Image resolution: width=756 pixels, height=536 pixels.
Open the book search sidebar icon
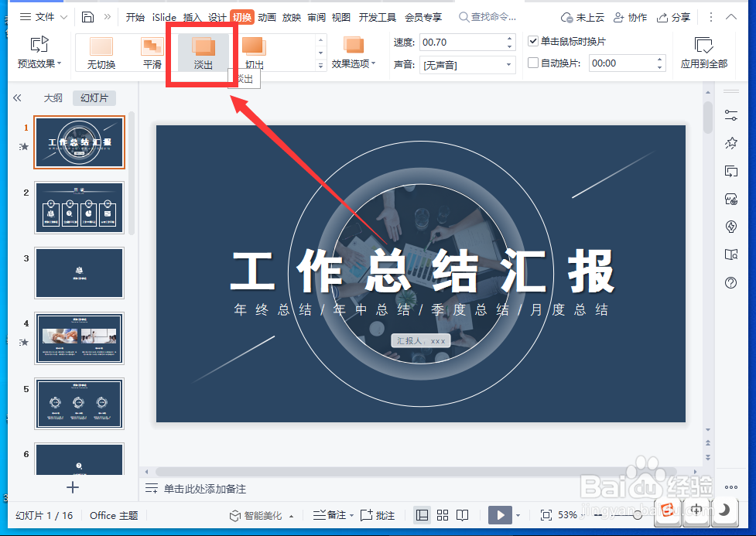click(x=731, y=254)
